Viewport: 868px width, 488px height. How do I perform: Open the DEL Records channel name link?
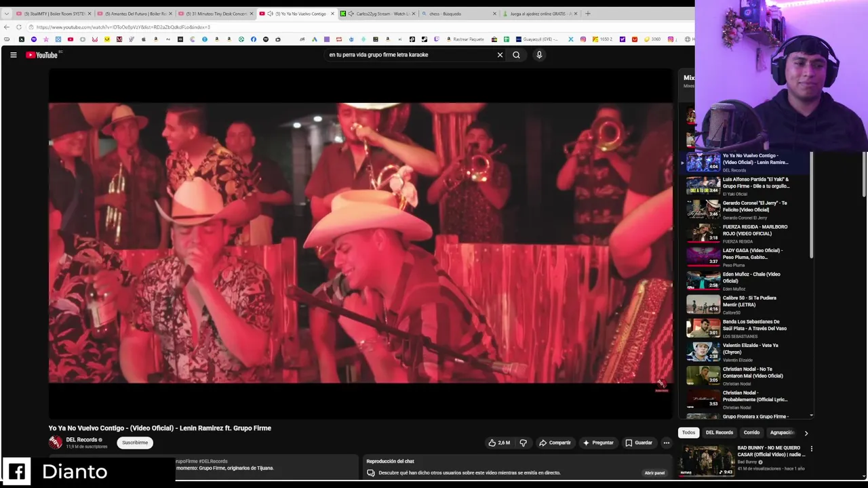(x=81, y=440)
